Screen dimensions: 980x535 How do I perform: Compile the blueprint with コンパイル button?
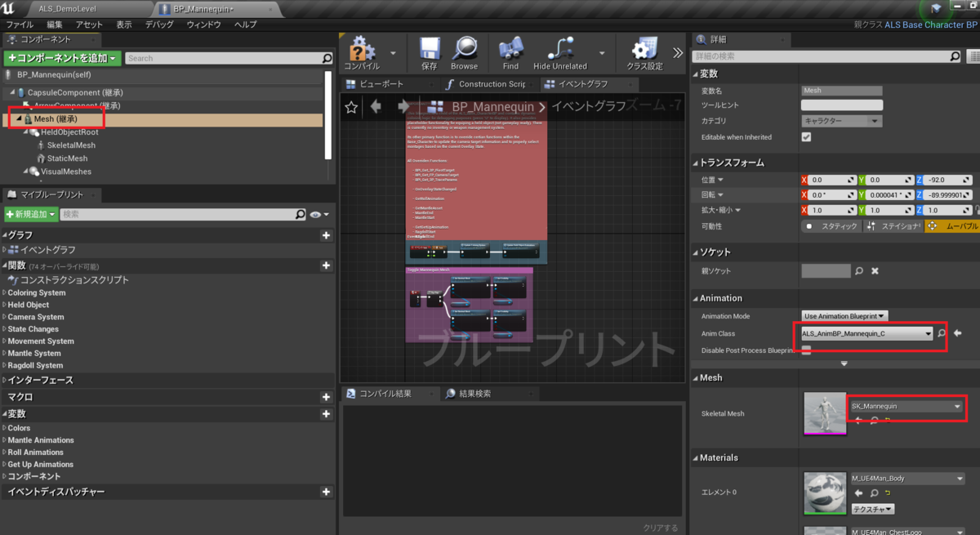click(362, 52)
